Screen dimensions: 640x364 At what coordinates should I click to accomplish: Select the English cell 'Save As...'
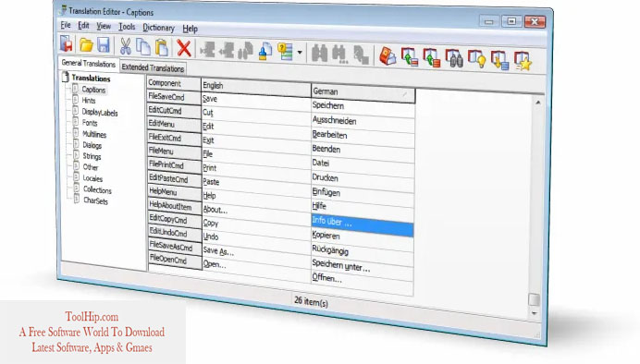point(256,254)
